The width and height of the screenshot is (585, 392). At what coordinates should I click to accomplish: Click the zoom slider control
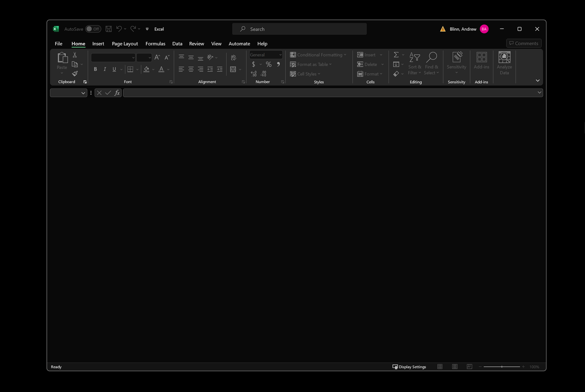coord(502,367)
